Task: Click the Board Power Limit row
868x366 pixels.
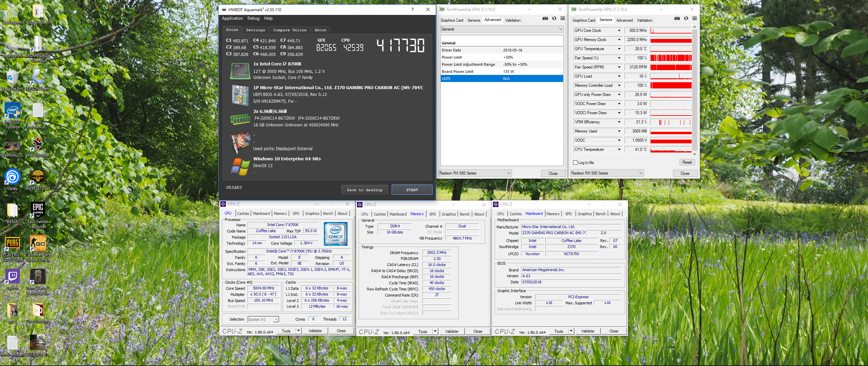Action: click(x=502, y=72)
